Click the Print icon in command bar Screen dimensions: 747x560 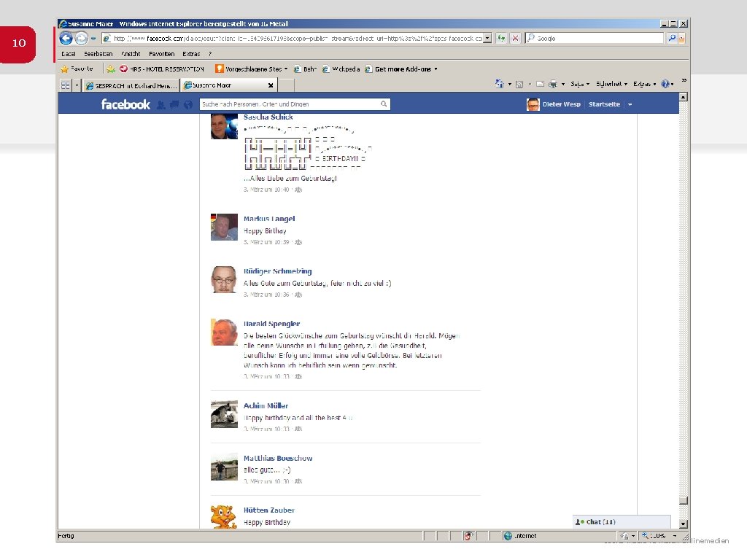[x=553, y=85]
